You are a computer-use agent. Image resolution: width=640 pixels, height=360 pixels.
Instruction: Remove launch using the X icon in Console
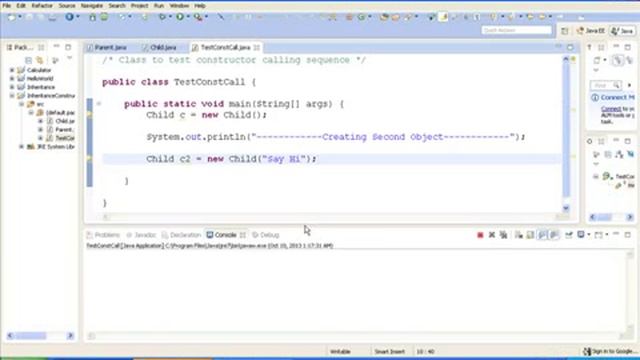point(492,235)
